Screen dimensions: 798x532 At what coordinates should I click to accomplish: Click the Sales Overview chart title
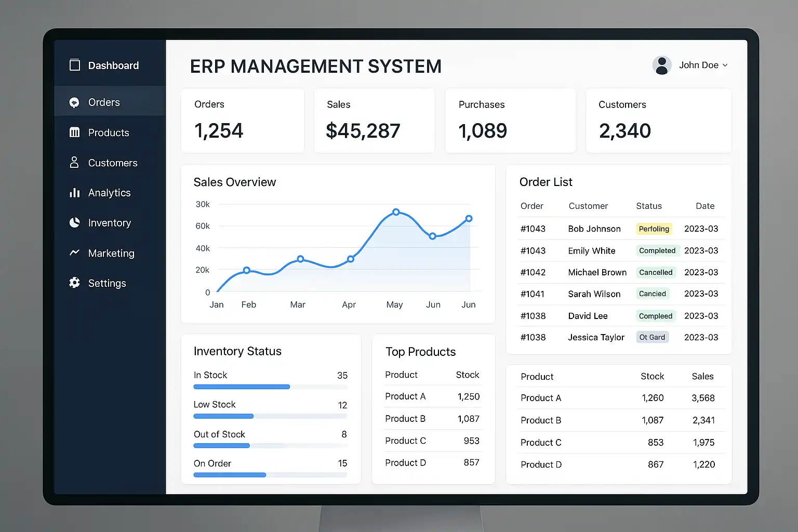tap(235, 182)
